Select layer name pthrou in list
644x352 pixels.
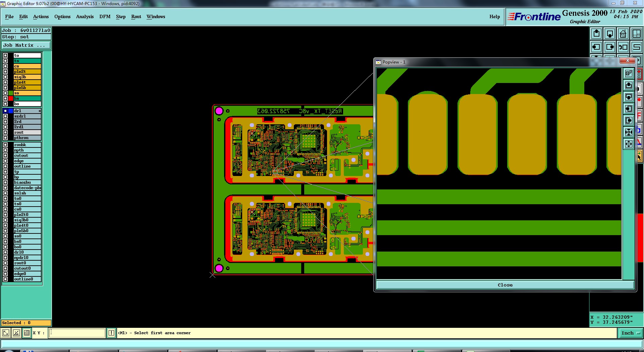point(27,138)
